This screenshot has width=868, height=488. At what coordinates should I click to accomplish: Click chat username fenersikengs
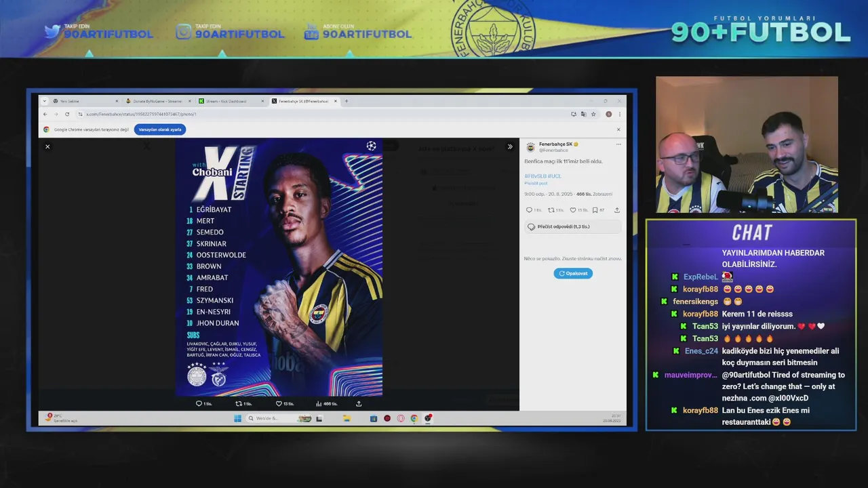point(695,302)
